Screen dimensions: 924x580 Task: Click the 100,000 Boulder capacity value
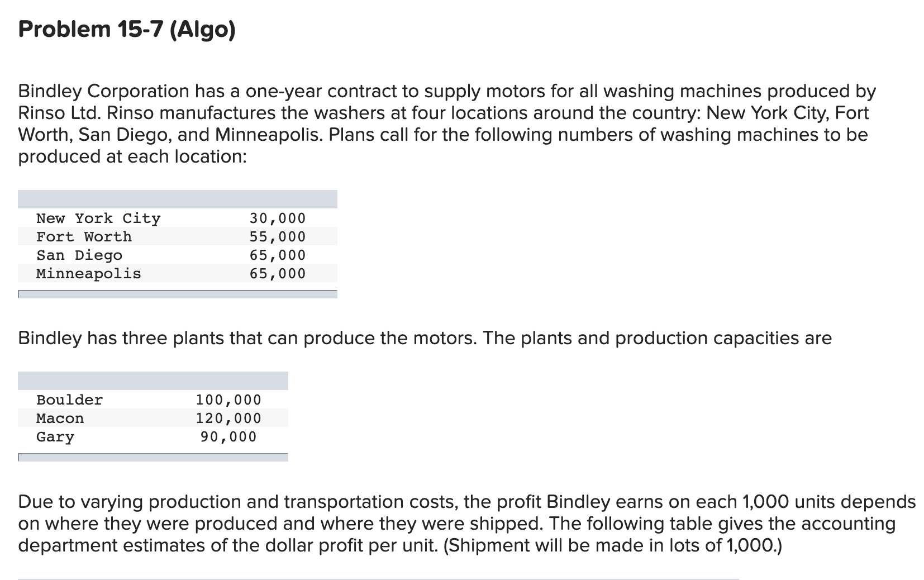(x=228, y=400)
